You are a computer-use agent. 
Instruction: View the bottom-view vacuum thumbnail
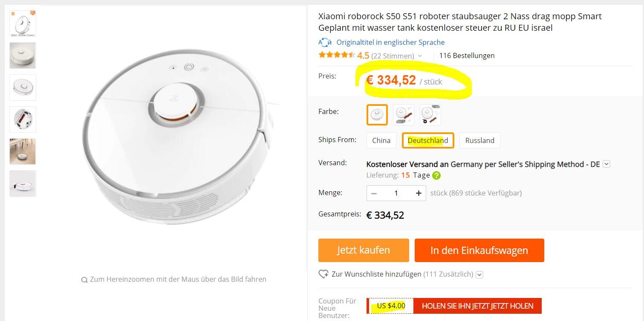click(23, 120)
